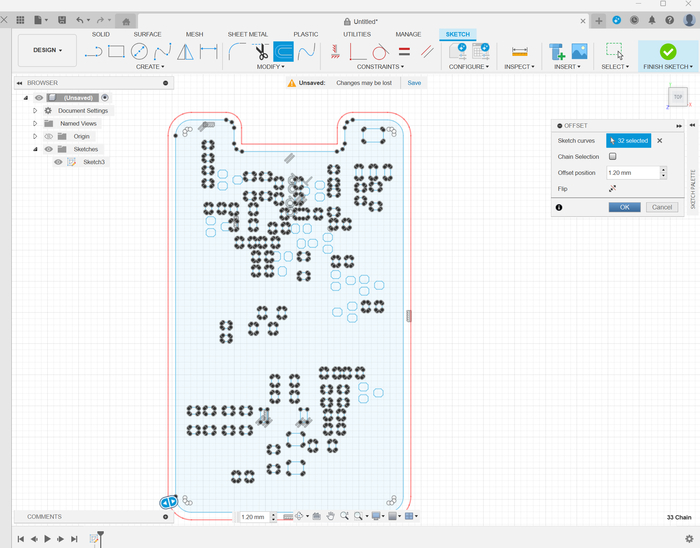The width and height of the screenshot is (700, 548).
Task: Open the CONSTRAINTS dropdown menu
Action: [379, 67]
